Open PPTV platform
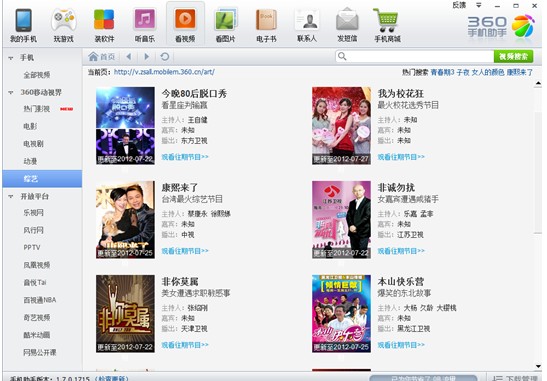Screen dimensions: 547x381 (x=32, y=247)
